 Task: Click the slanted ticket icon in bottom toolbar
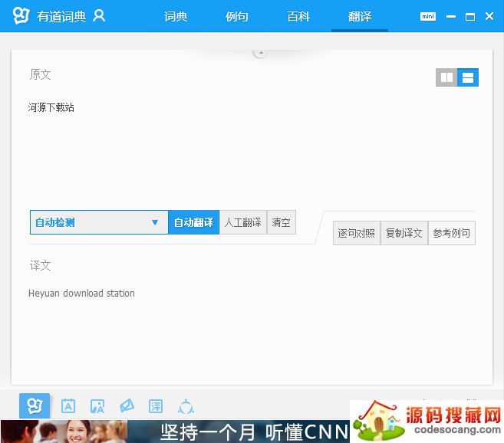[x=127, y=406]
